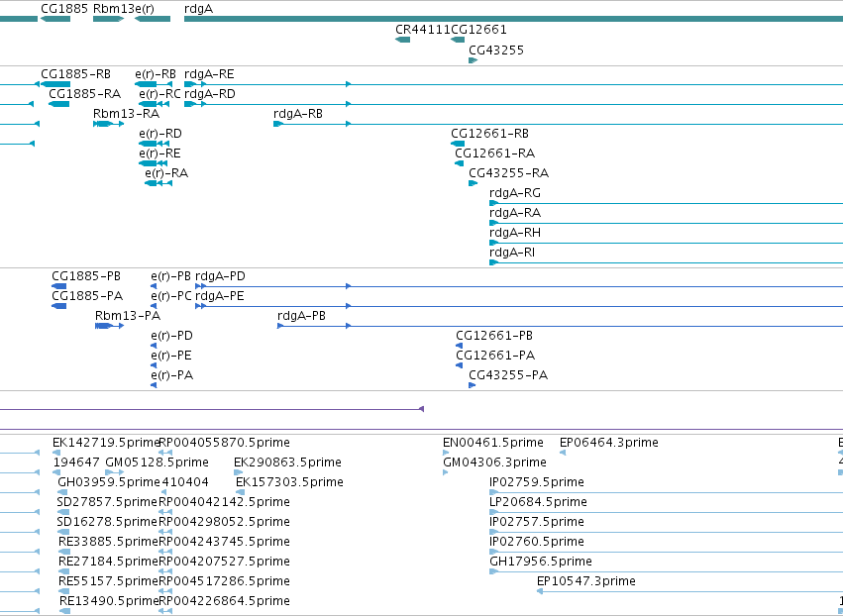Click transcript label e(r)-RC

[x=159, y=94]
